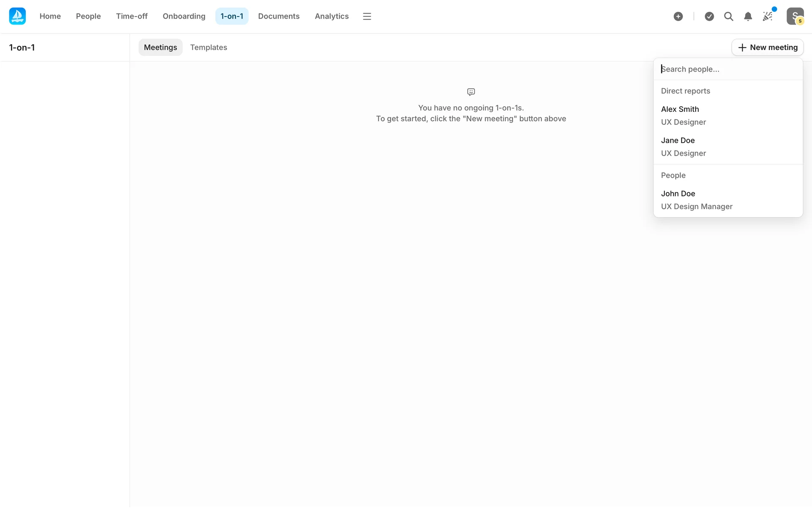Open the People menu item
The width and height of the screenshot is (812, 508).
tap(88, 16)
